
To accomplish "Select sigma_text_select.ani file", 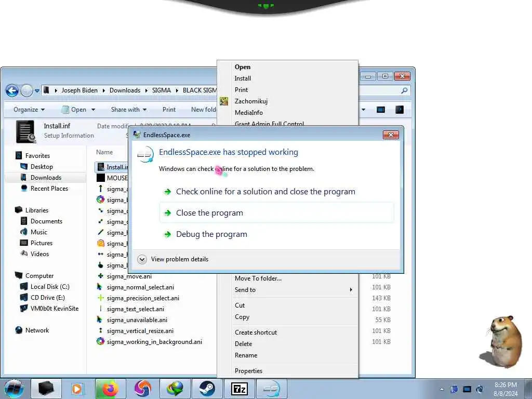I will point(136,309).
